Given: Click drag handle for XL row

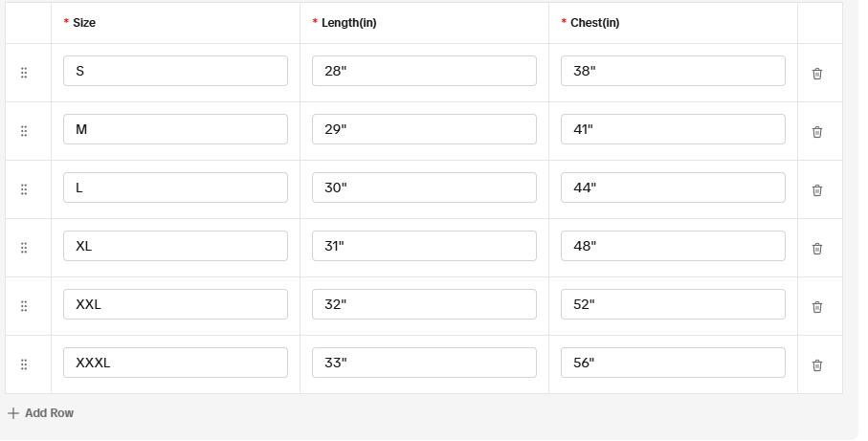Looking at the screenshot, I should click(24, 248).
